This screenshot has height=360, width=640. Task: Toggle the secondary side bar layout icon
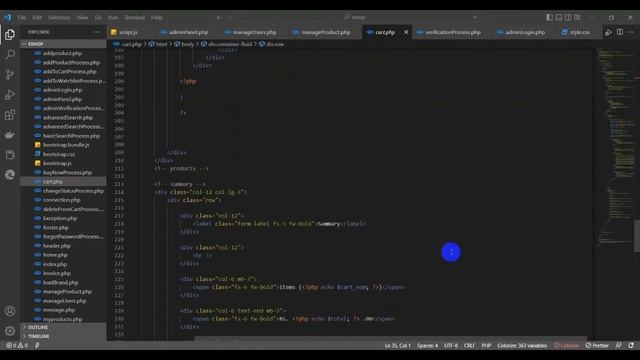coord(568,18)
